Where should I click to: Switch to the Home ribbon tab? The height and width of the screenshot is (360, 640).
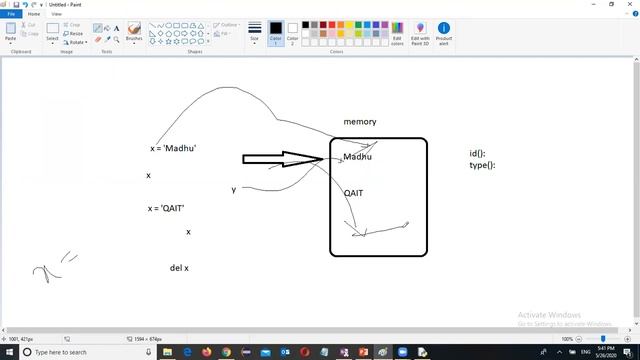[34, 14]
